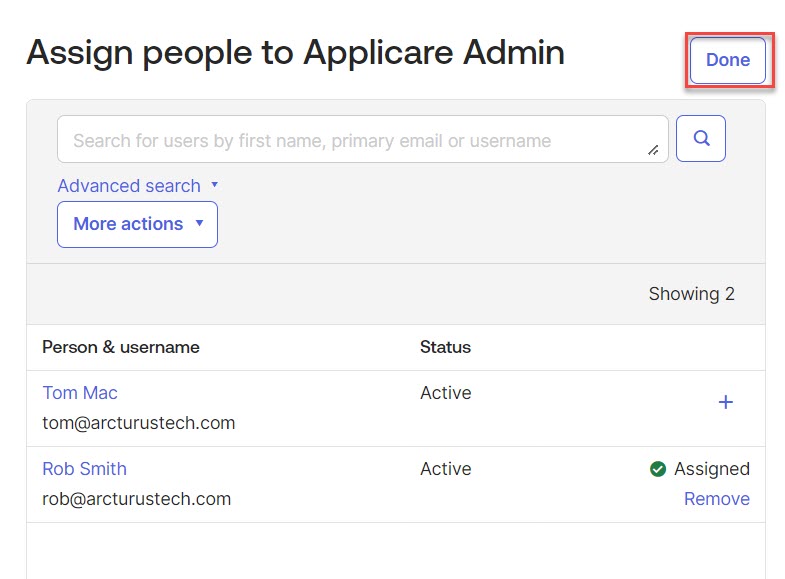This screenshot has width=785, height=579.
Task: Open the Advanced search link
Action: [129, 186]
